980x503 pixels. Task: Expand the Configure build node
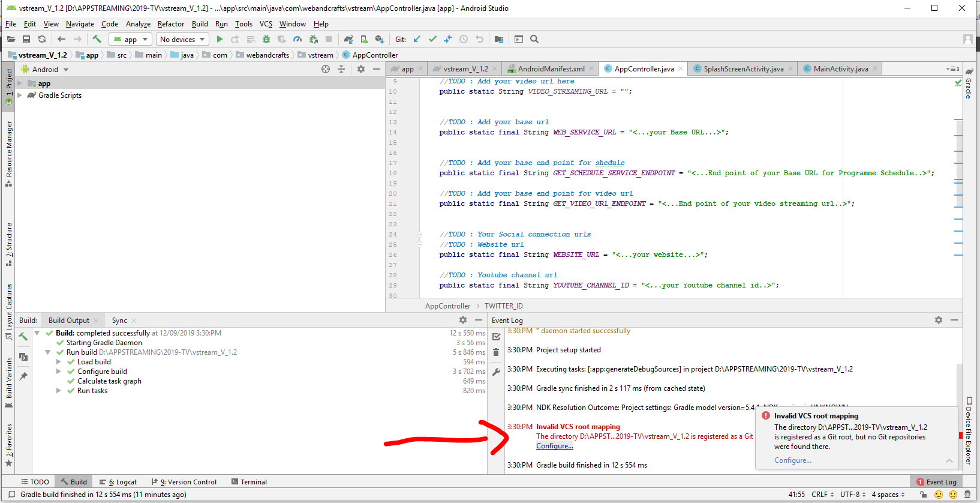(59, 372)
